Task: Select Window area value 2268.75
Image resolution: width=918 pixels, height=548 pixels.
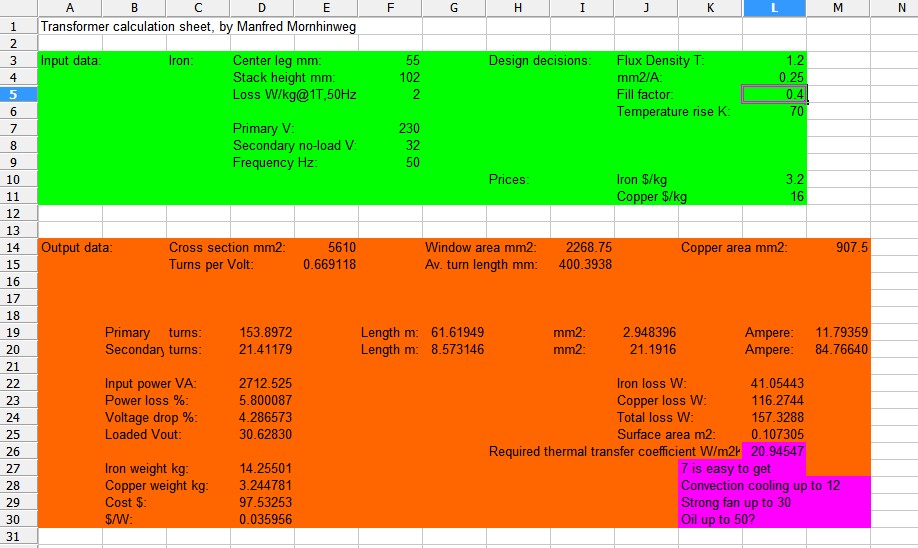Action: click(589, 247)
